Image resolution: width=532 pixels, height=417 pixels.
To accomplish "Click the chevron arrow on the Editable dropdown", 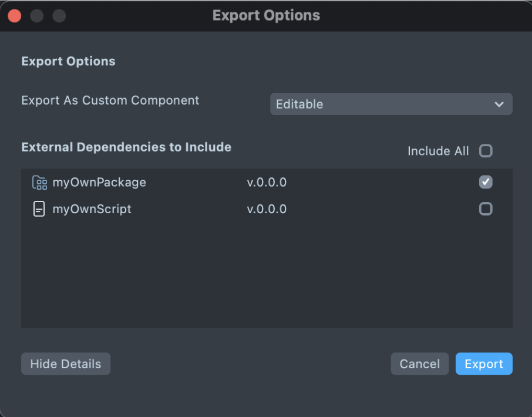I will (499, 105).
